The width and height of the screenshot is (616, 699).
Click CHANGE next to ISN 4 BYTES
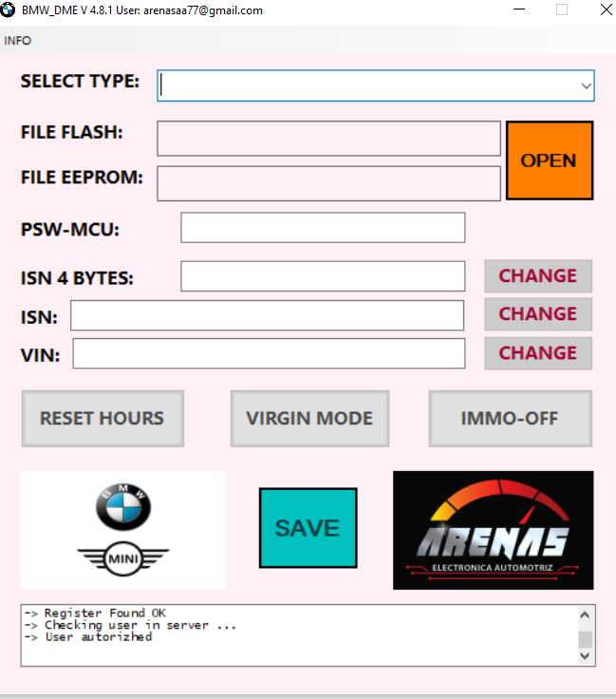[x=538, y=276]
